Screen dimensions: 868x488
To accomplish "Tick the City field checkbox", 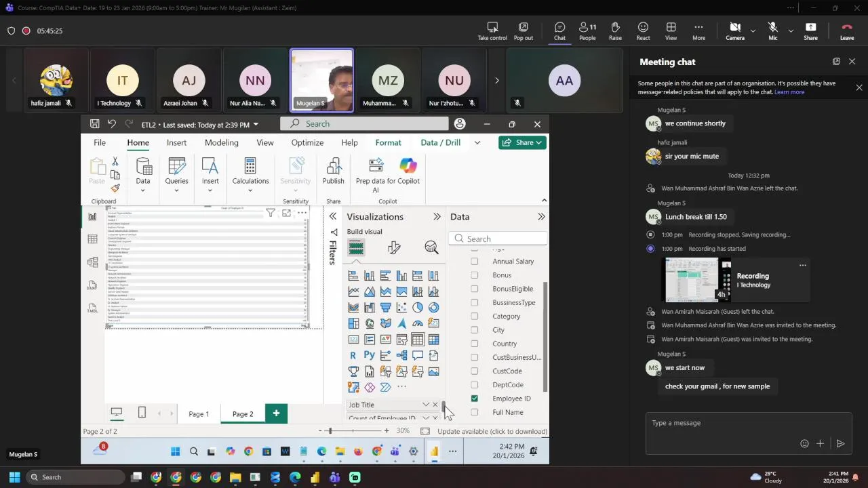I will pyautogui.click(x=475, y=330).
